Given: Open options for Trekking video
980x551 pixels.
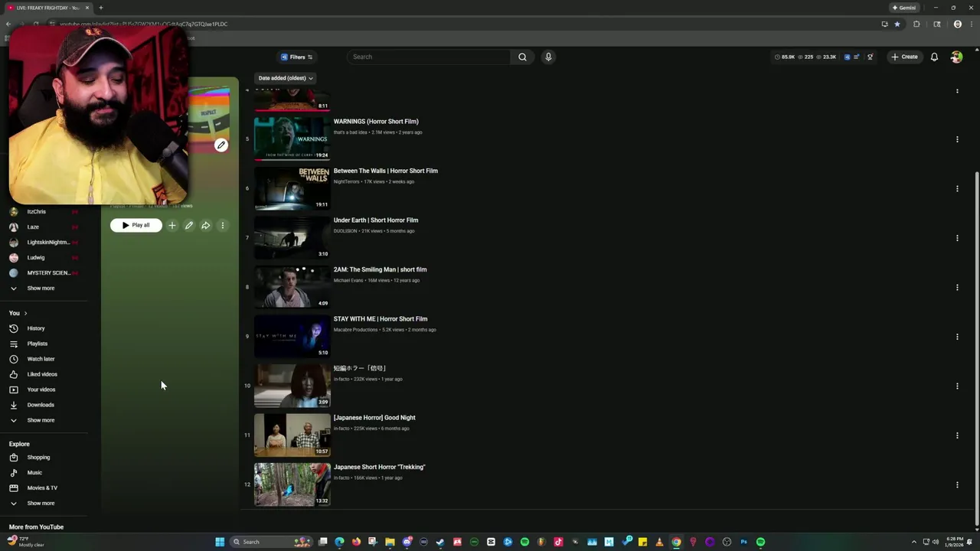Looking at the screenshot, I should pos(957,484).
